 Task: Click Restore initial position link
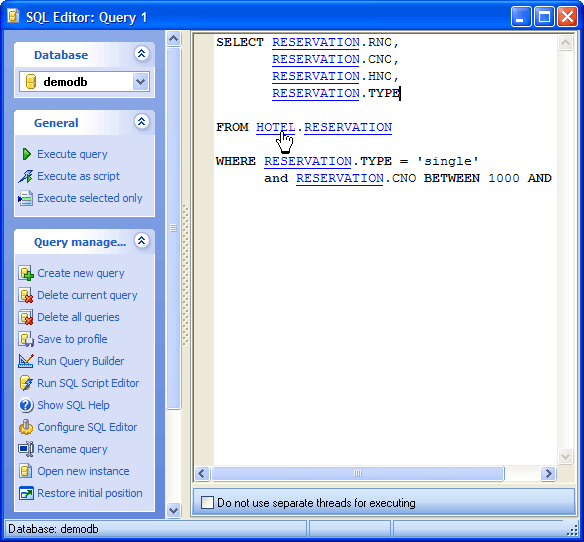90,493
